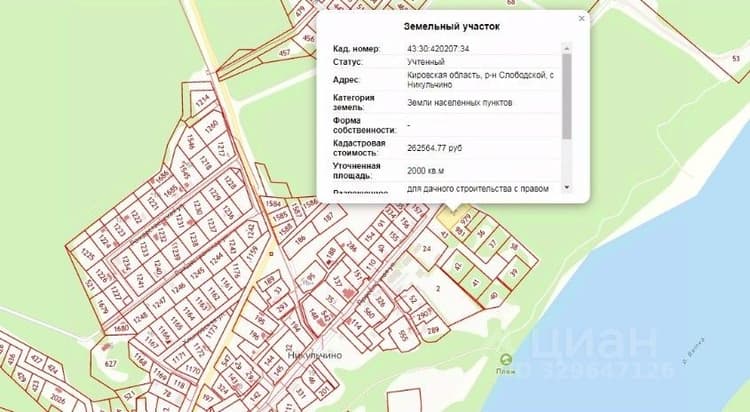Click cadastral cost 262564.77 руб

[435, 148]
